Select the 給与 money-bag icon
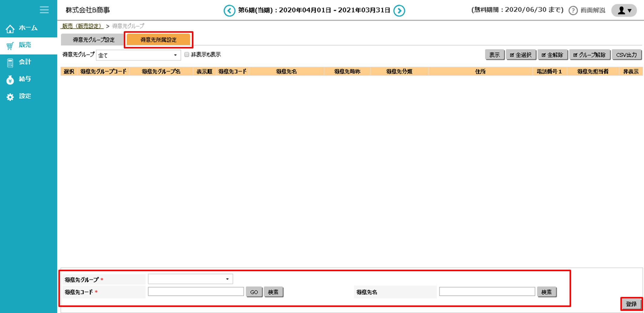The image size is (644, 313). [10, 79]
